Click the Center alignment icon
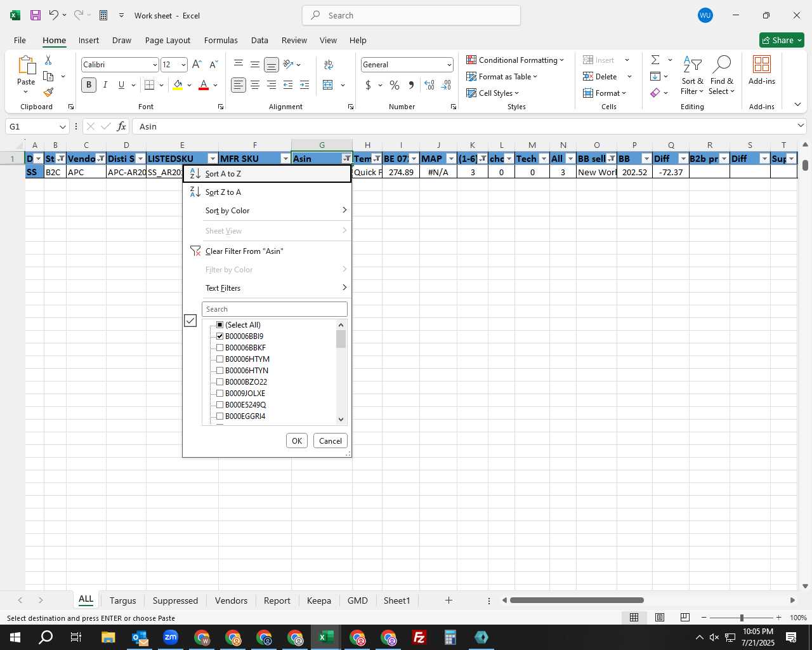This screenshot has width=812, height=650. (255, 84)
